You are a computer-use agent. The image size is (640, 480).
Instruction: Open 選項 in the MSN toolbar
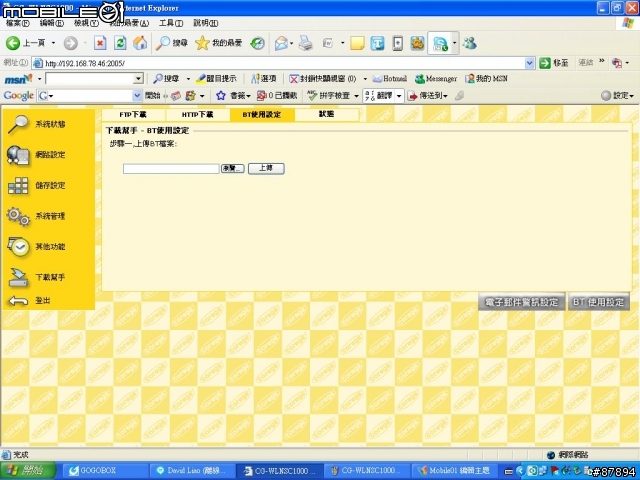click(x=264, y=78)
